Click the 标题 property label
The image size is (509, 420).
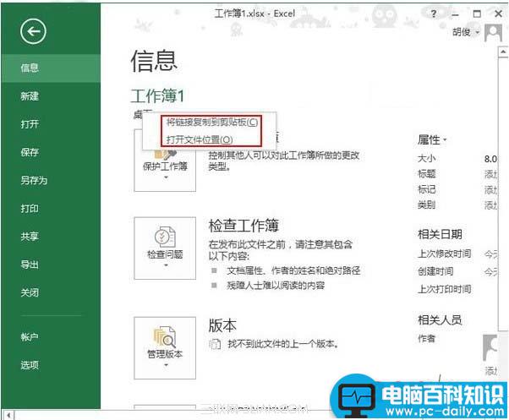click(426, 174)
